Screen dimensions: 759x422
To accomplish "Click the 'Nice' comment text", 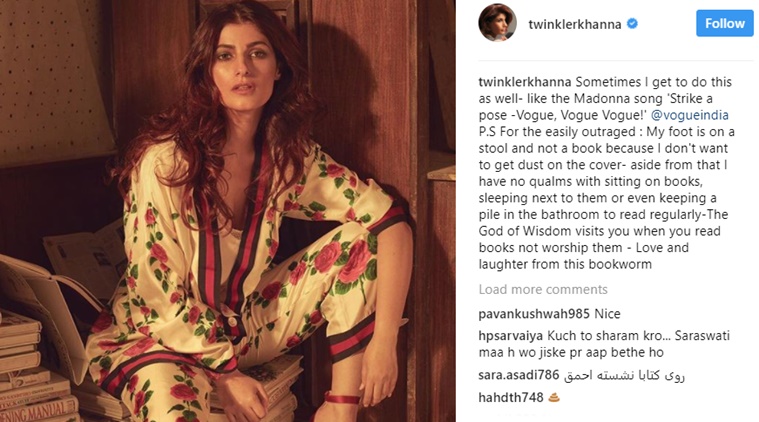I will pos(607,314).
